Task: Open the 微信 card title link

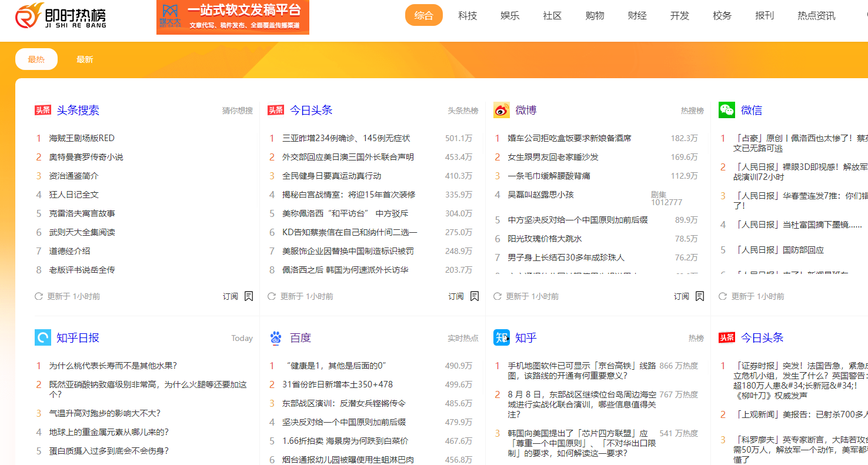Action: click(752, 110)
